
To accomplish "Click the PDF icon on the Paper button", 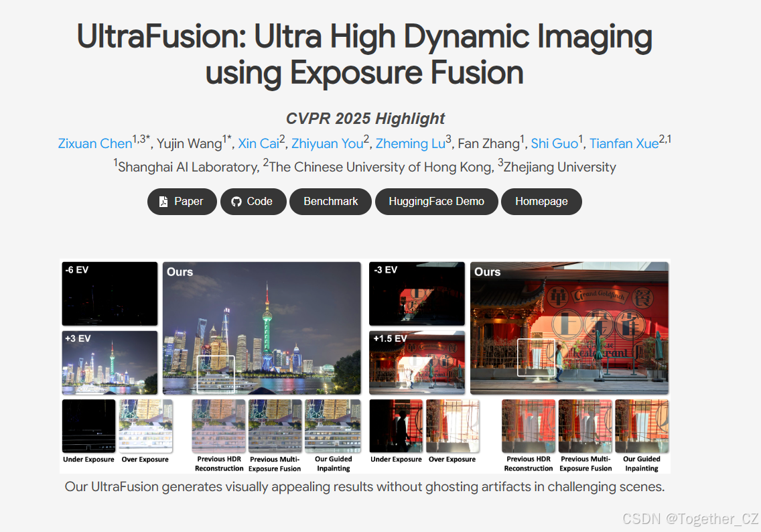I will tap(162, 201).
